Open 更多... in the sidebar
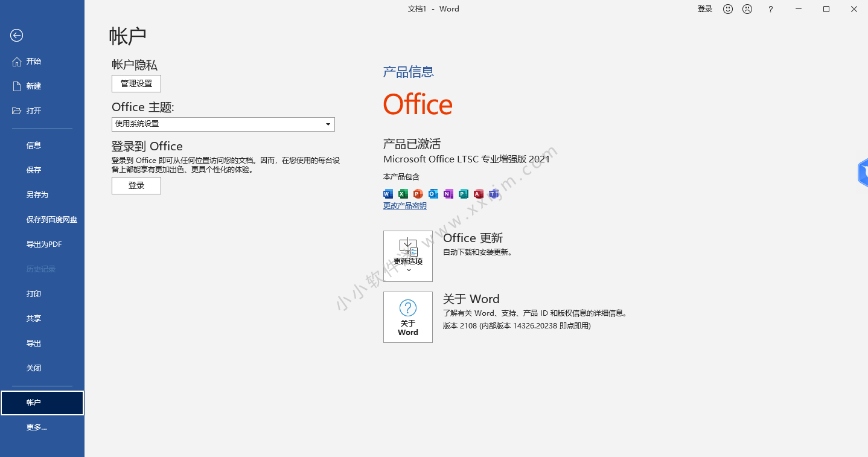 (x=42, y=427)
